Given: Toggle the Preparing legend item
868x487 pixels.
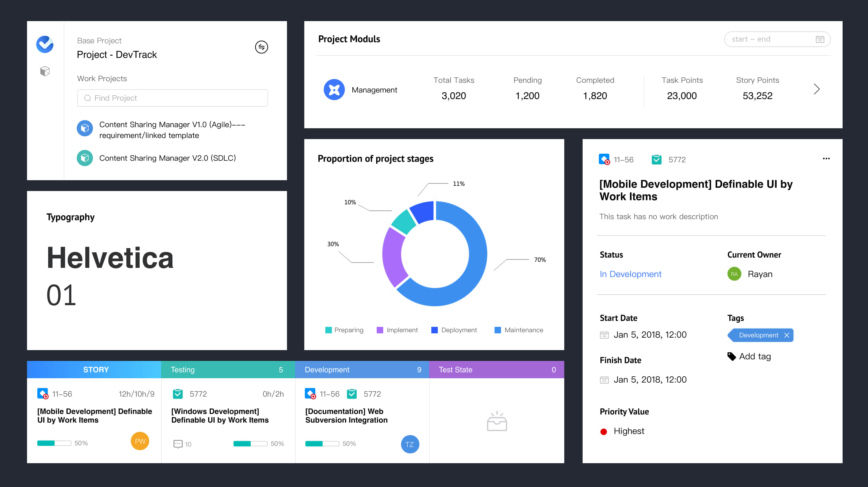Looking at the screenshot, I should tap(344, 330).
